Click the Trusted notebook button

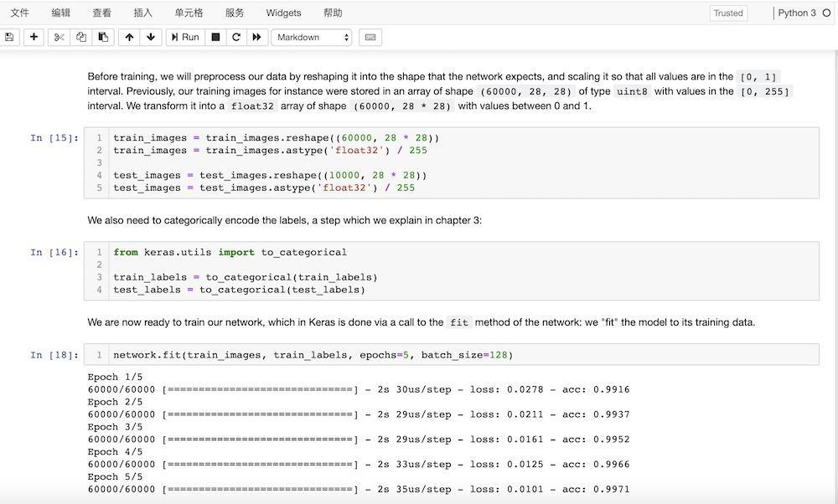point(728,13)
